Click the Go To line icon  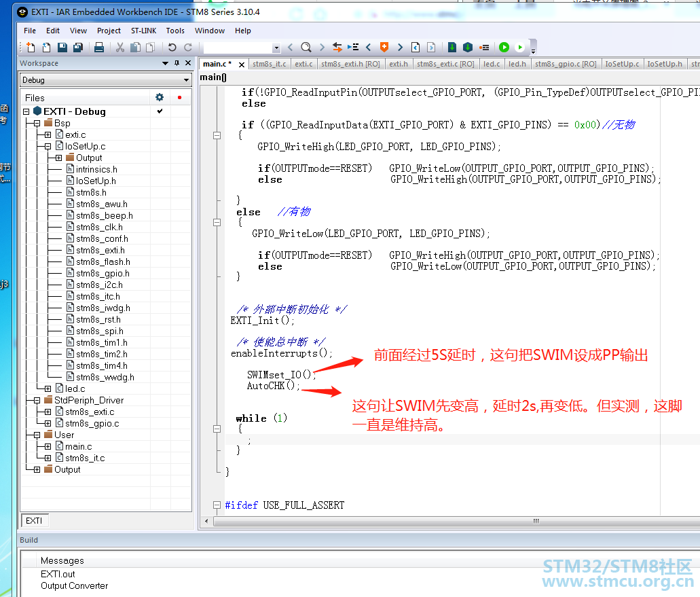coord(353,47)
